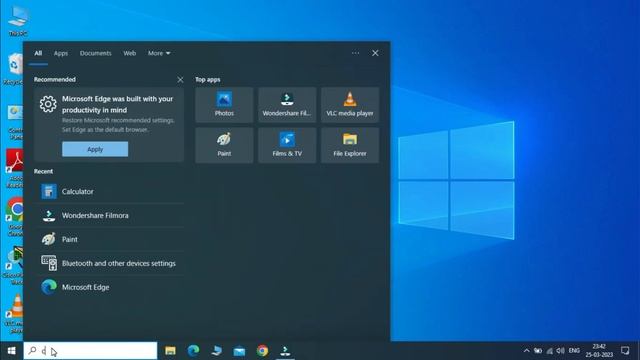Image resolution: width=640 pixels, height=360 pixels.
Task: Open the volume control in system tray
Action: (x=560, y=351)
